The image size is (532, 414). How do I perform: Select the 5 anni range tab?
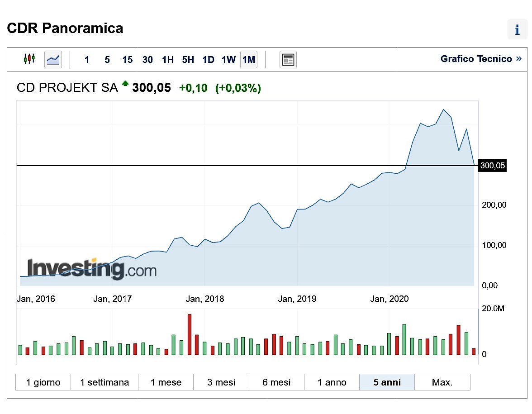tap(387, 382)
